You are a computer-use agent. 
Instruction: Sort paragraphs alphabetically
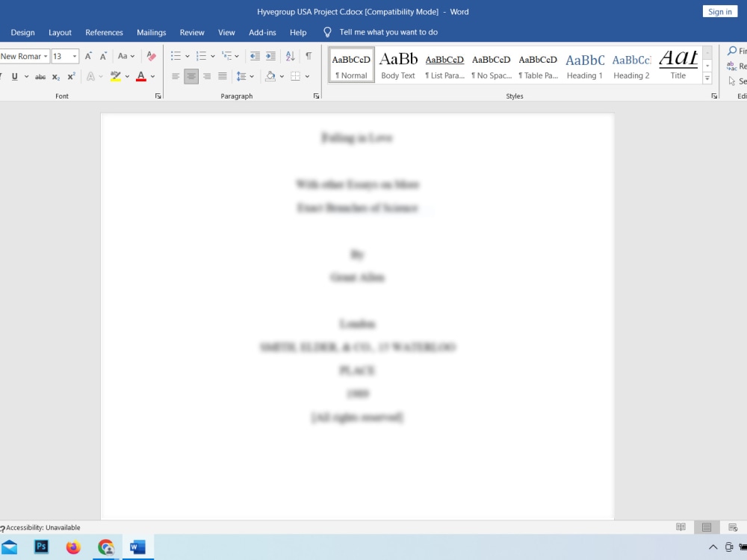click(x=290, y=56)
